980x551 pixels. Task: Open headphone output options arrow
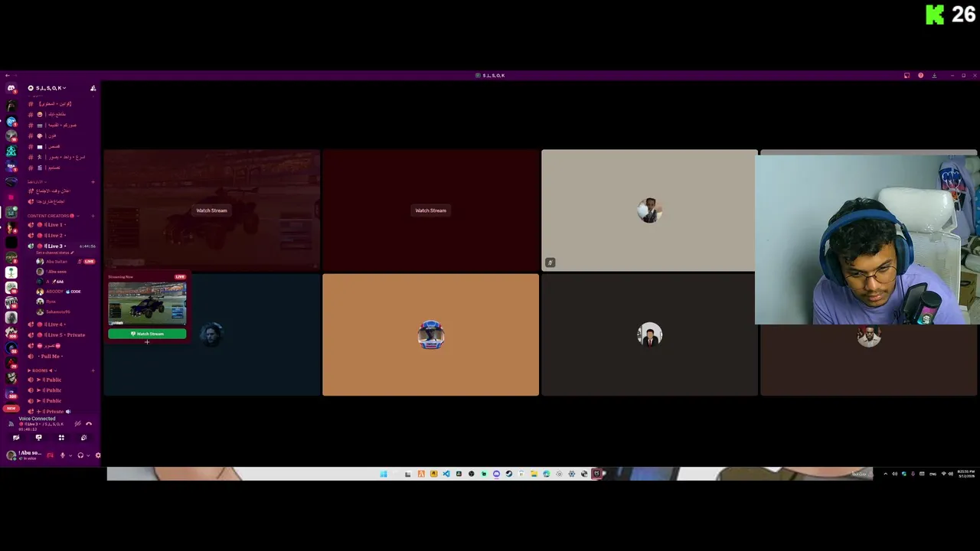point(88,455)
